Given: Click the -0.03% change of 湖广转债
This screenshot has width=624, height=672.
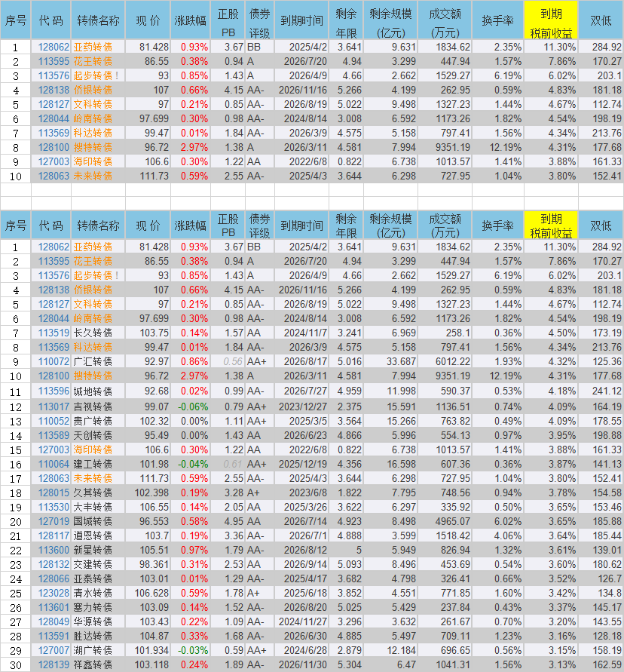Looking at the screenshot, I should click(193, 651).
